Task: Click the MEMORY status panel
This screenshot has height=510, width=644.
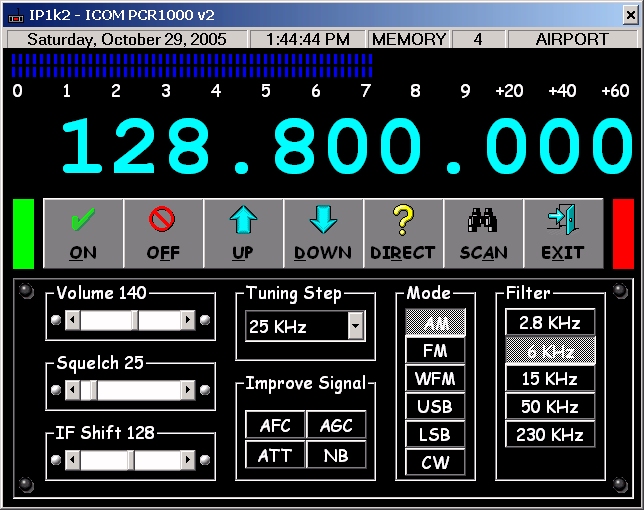Action: click(409, 39)
